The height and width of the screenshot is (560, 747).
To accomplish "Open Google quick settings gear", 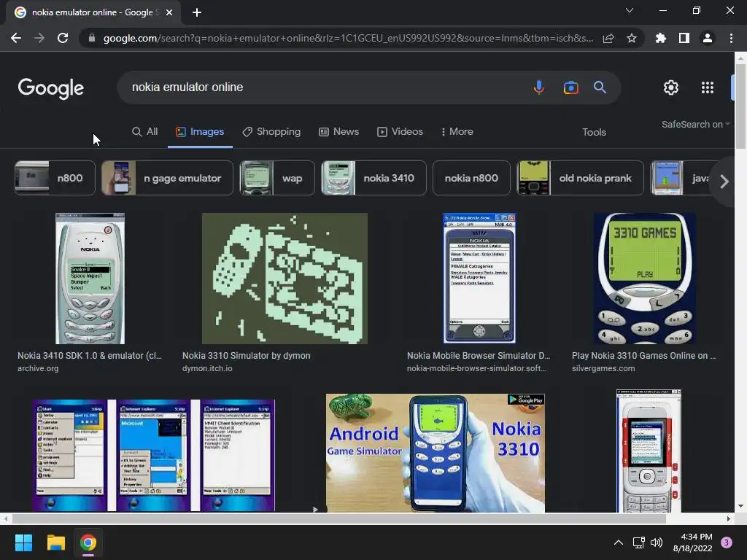I will (x=671, y=87).
